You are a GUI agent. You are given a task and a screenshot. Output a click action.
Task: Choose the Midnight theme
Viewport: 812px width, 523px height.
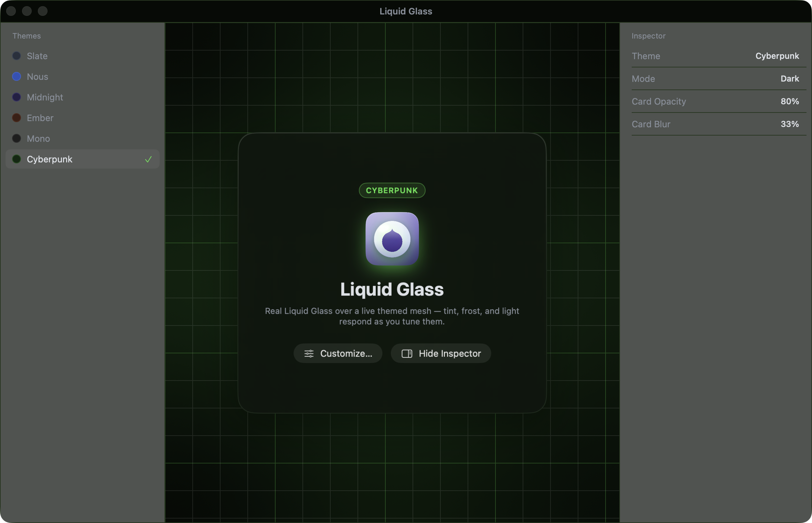point(83,97)
